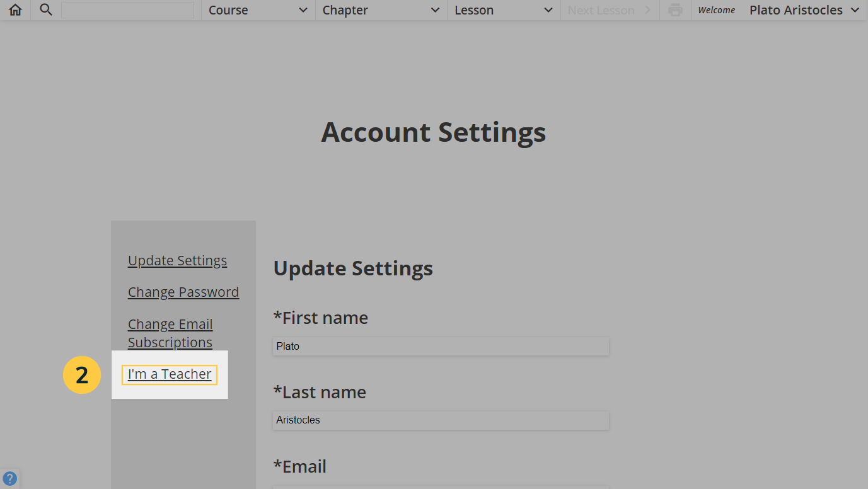Open the blue help question mark icon

[x=9, y=478]
